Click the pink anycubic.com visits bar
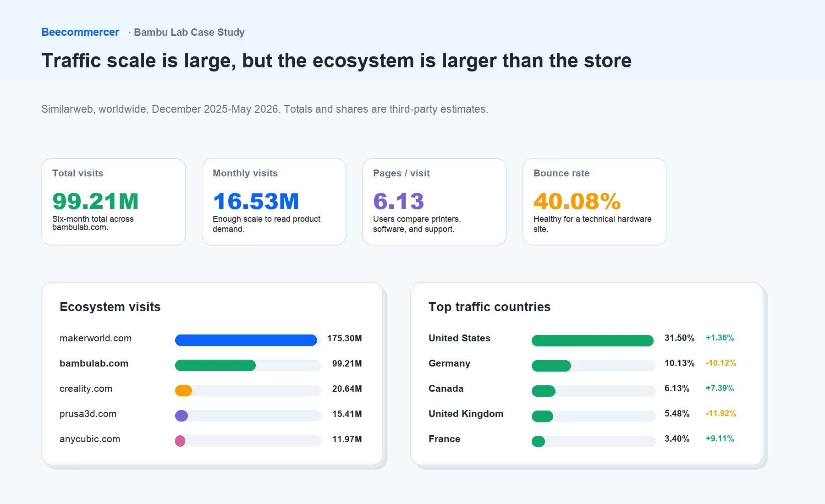This screenshot has width=825, height=504. click(180, 441)
